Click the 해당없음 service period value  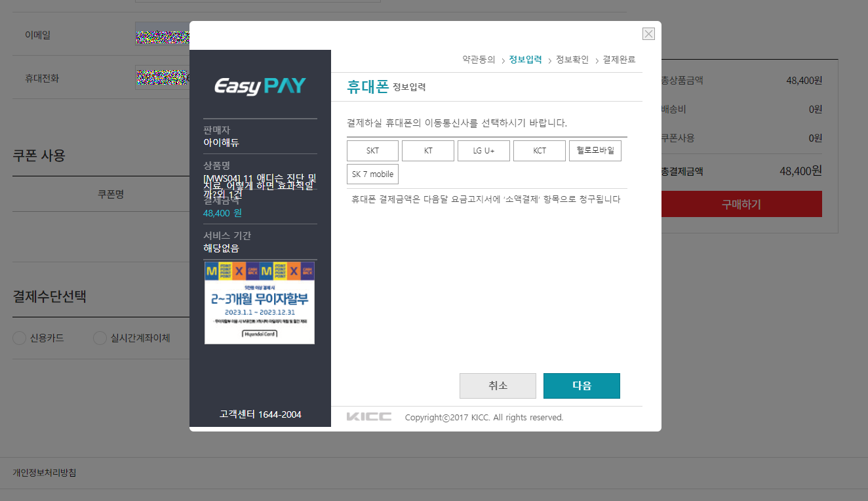221,249
